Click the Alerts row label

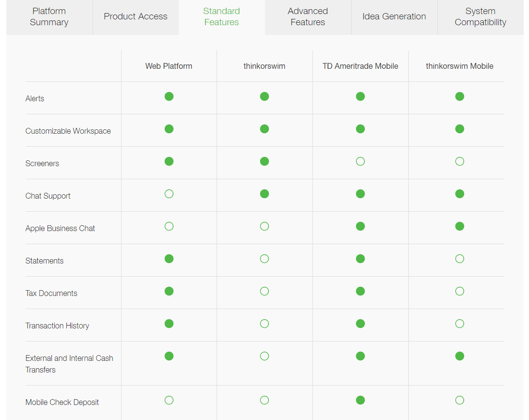35,98
